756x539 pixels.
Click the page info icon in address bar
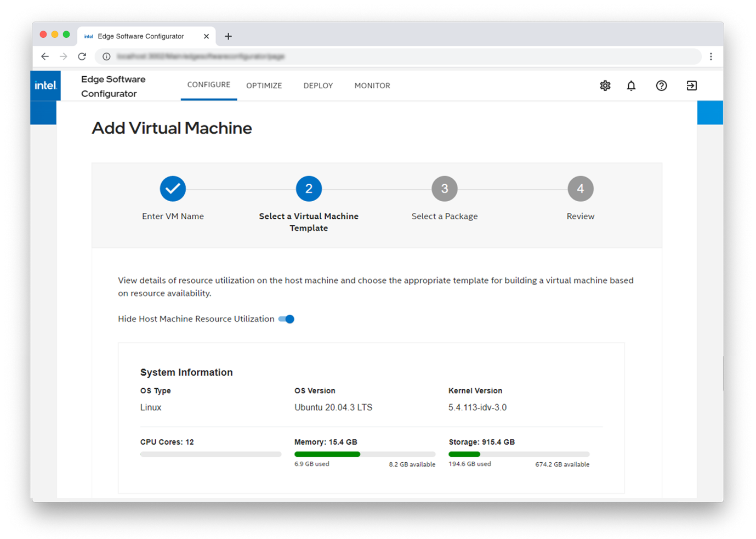[106, 56]
